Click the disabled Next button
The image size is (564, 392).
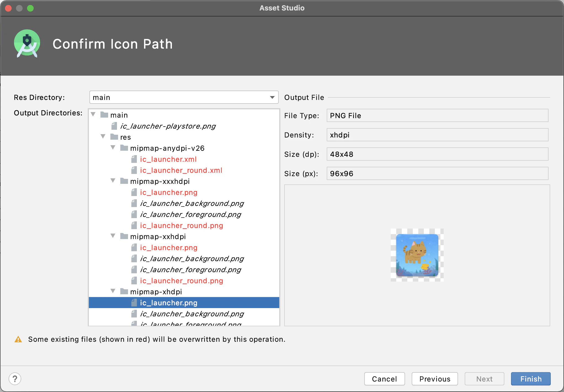(x=484, y=379)
